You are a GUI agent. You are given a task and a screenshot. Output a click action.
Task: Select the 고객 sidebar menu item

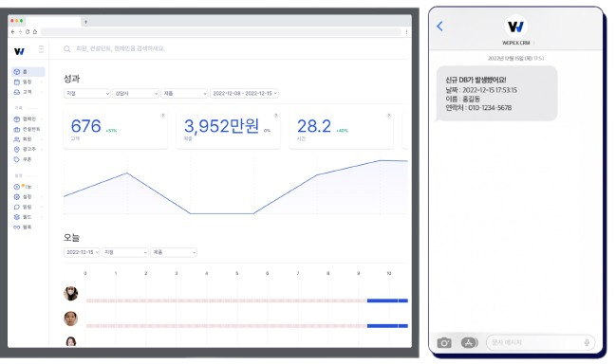[28, 92]
